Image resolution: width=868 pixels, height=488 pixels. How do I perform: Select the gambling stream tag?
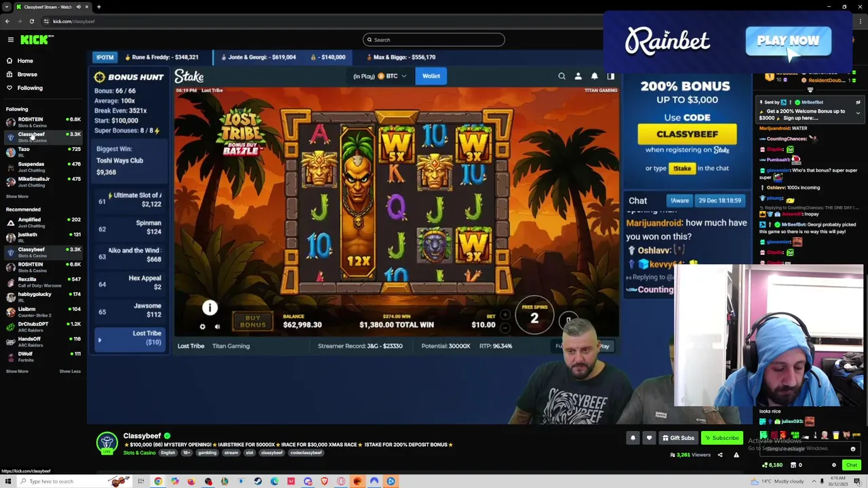click(x=207, y=453)
